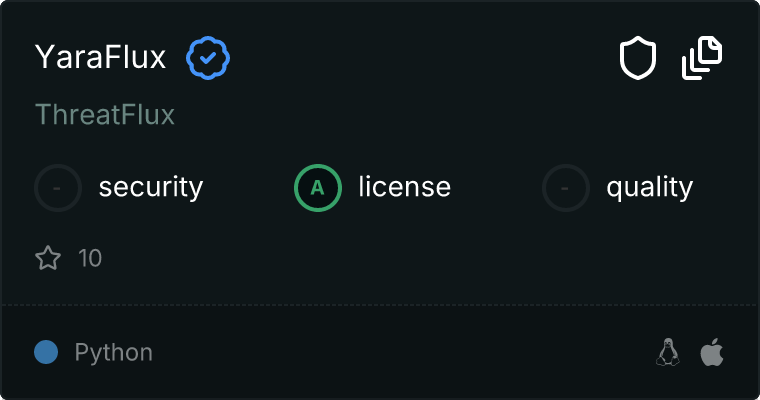
Task: Click the dashed divider above the footer
Action: pos(380,304)
